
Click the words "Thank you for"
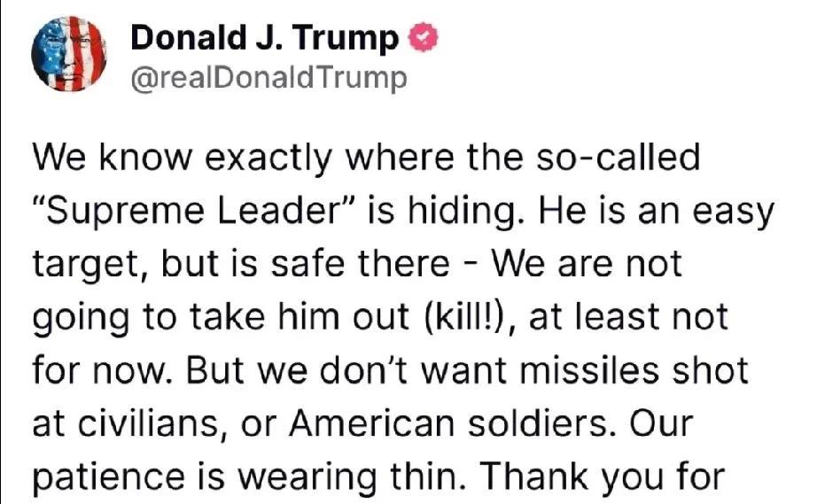coord(602,477)
